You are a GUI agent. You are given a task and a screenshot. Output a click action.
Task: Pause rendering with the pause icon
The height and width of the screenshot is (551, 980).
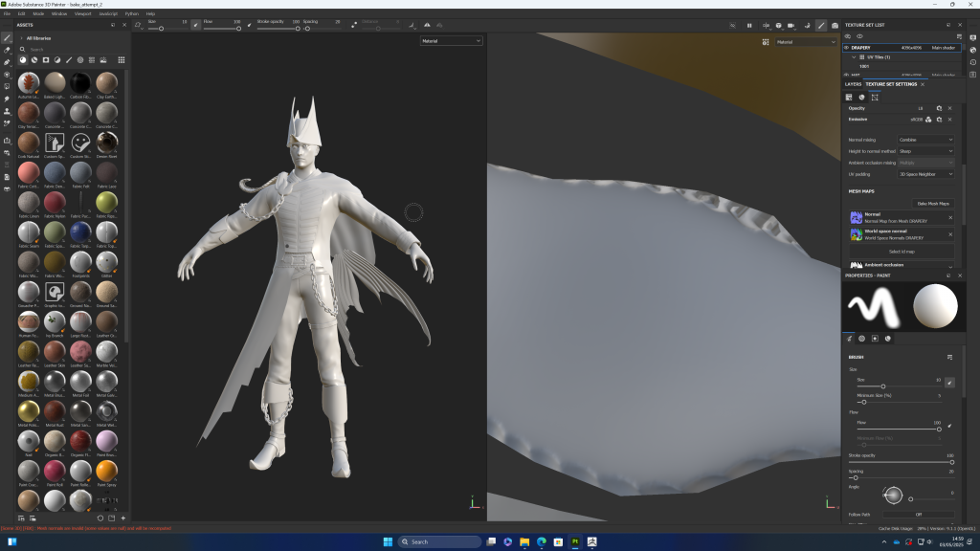pos(749,26)
